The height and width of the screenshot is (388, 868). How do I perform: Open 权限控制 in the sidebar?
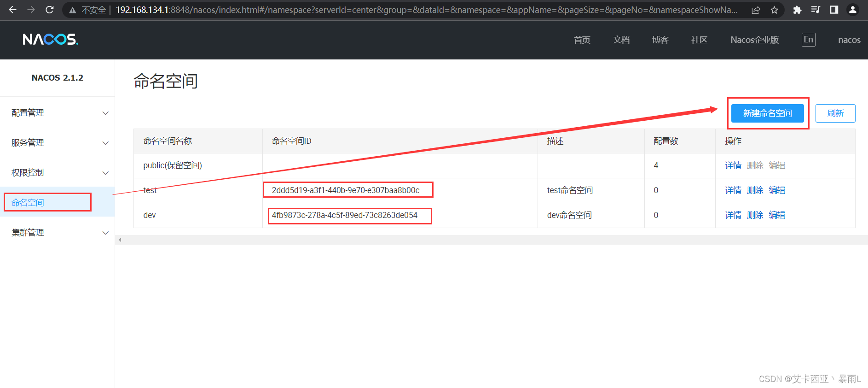28,173
